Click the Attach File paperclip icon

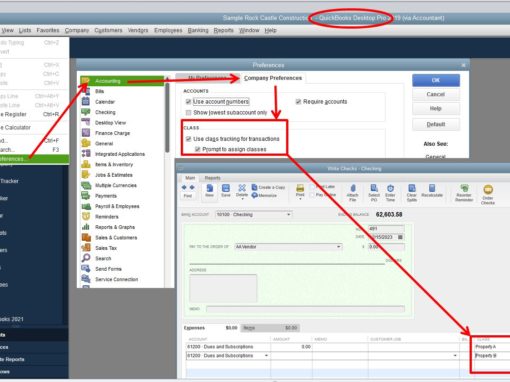[353, 193]
